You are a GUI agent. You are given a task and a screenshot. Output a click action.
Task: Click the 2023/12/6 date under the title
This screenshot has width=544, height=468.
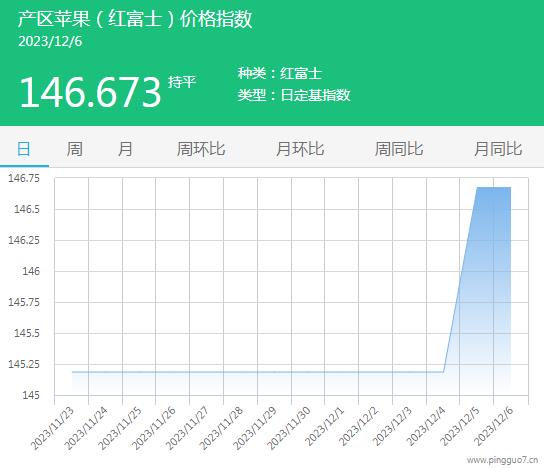click(50, 42)
